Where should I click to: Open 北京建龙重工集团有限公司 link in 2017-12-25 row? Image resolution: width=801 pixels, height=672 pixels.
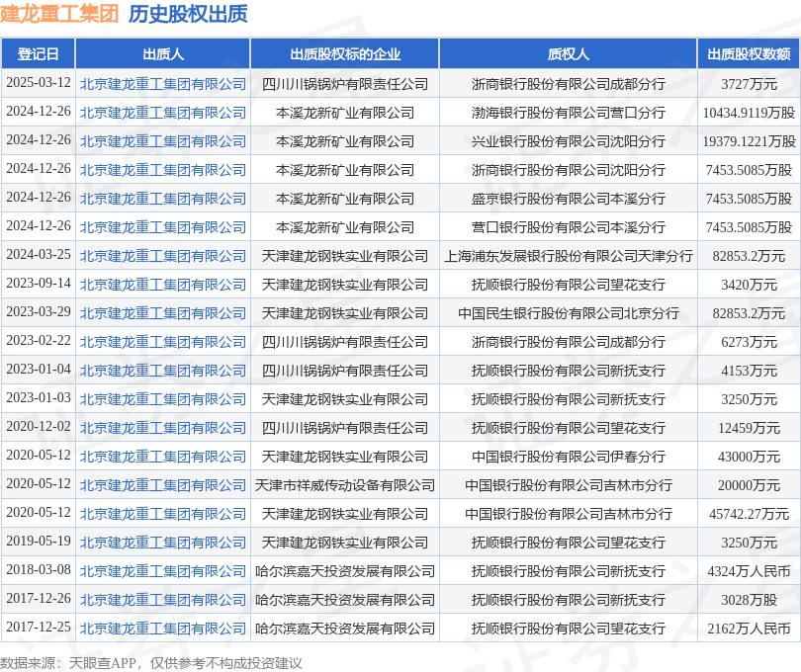(x=163, y=629)
